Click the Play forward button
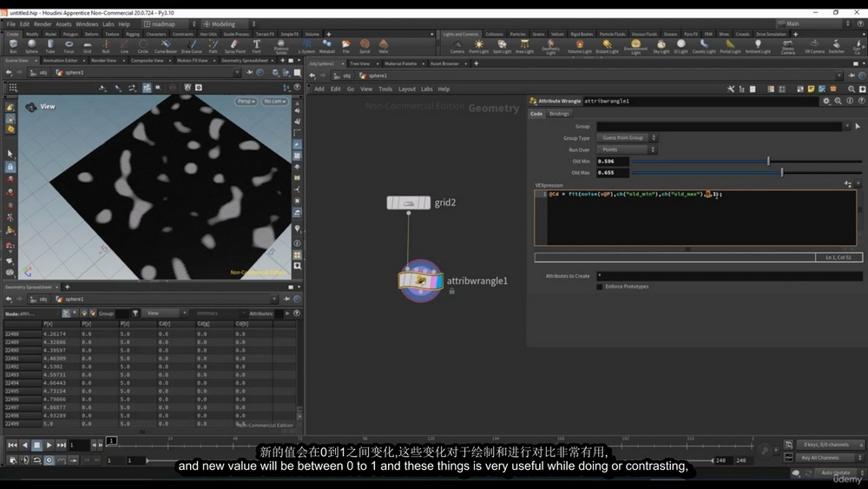868x489 pixels. click(49, 445)
